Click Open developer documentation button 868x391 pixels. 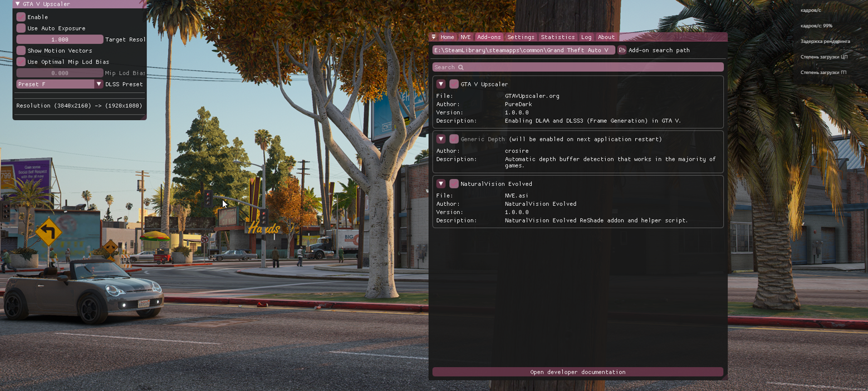pos(578,372)
